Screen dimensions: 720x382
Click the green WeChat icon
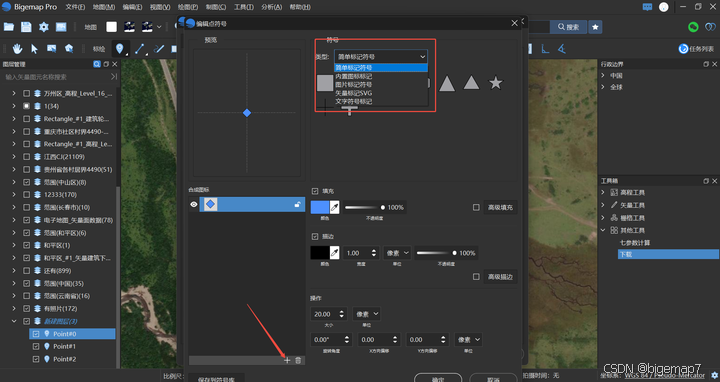(x=693, y=27)
